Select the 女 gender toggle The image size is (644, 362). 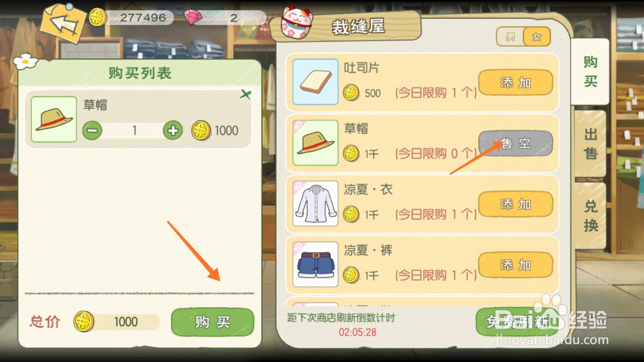pyautogui.click(x=537, y=37)
